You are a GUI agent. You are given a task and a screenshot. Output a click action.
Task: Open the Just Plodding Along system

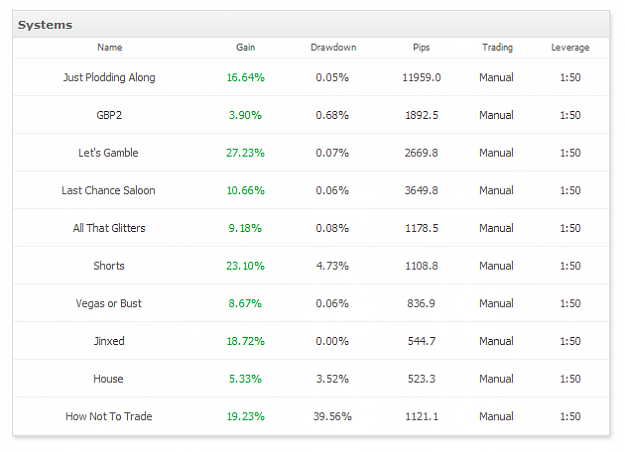(x=109, y=77)
